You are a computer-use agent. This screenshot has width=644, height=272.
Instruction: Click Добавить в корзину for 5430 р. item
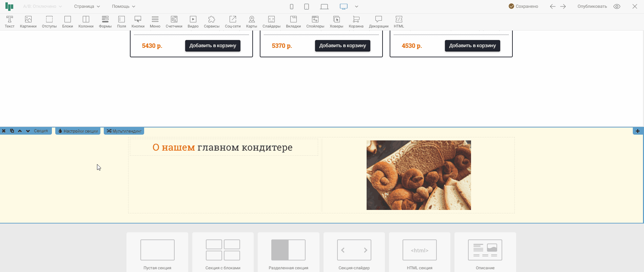pos(213,46)
